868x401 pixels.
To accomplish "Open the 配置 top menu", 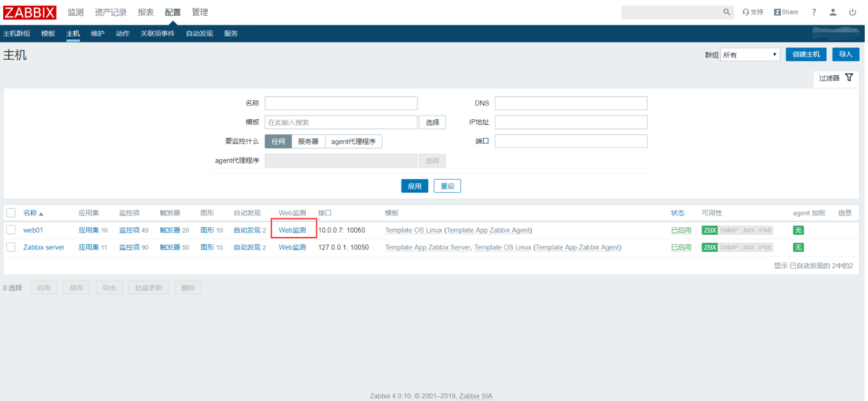I will point(172,12).
